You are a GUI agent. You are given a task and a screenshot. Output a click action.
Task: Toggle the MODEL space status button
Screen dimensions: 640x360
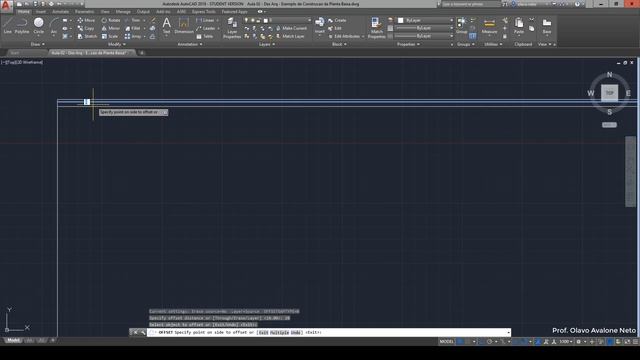447,342
